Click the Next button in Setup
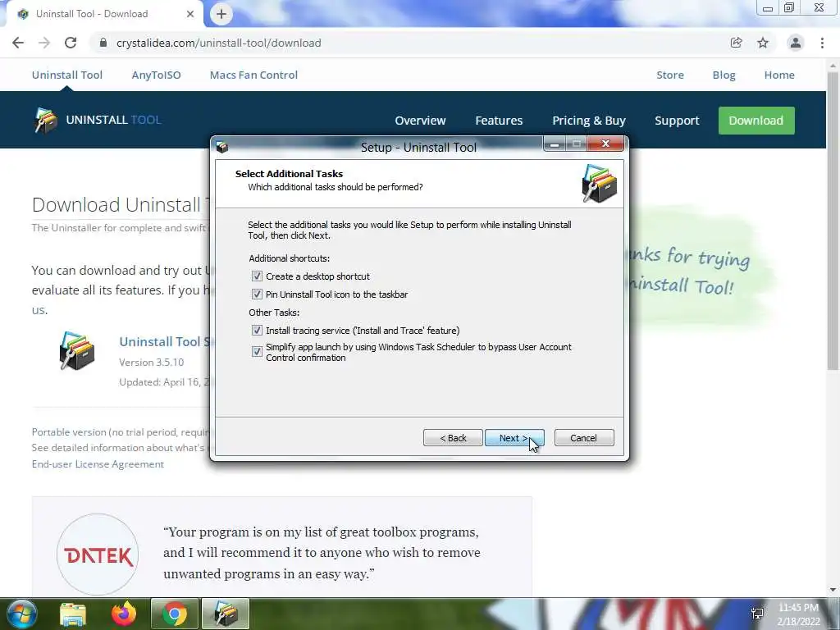 click(514, 438)
